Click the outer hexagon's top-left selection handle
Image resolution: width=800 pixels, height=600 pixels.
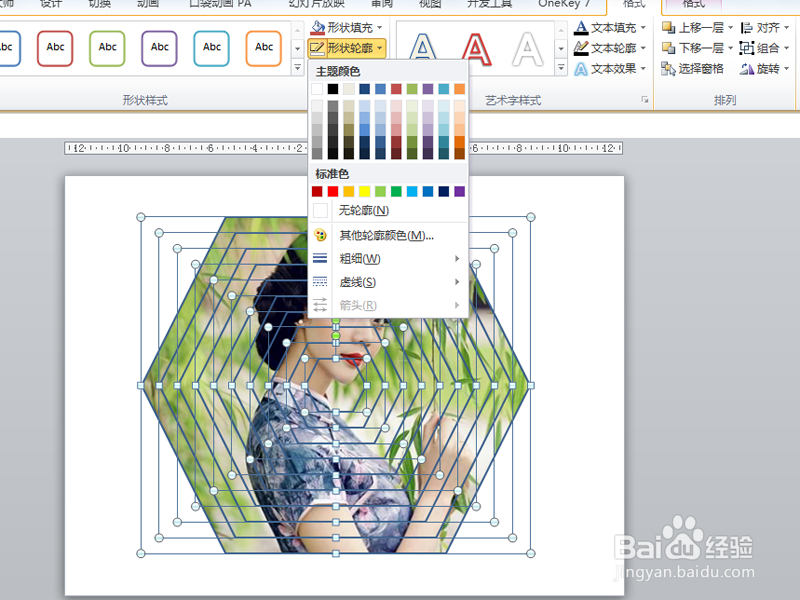tap(141, 217)
